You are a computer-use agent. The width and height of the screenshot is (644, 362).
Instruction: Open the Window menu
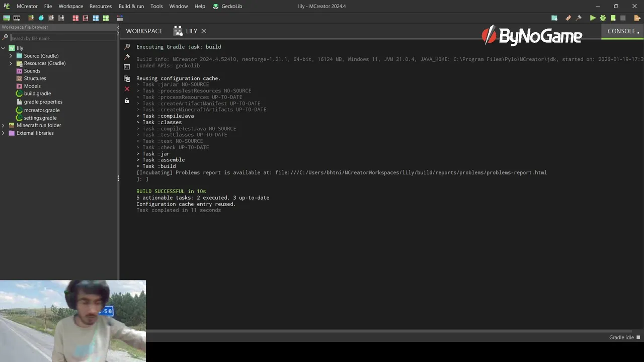pos(179,6)
